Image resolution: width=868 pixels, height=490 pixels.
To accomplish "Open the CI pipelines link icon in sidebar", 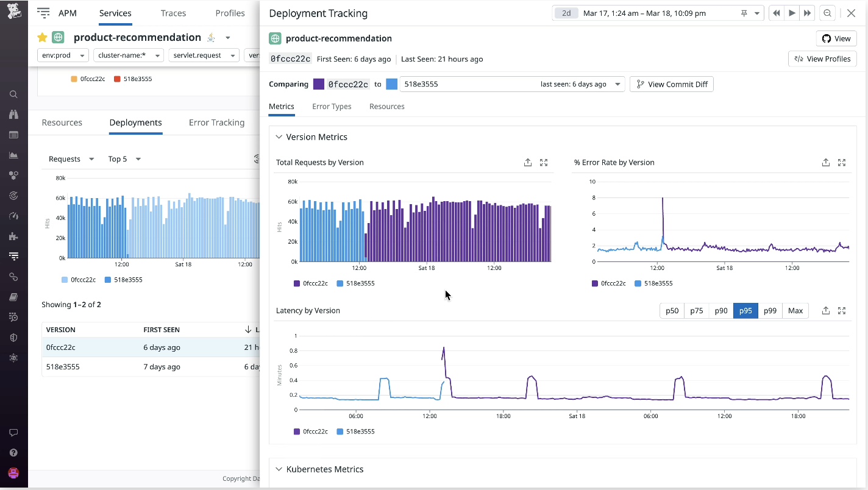I will (x=13, y=277).
